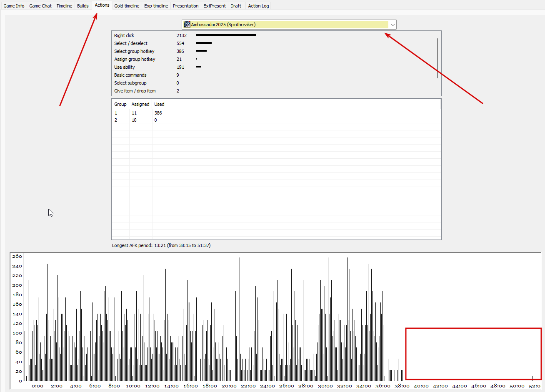Screen dimensions: 545x392
Task: Highlight the 'Use ability' row
Action: [x=273, y=67]
